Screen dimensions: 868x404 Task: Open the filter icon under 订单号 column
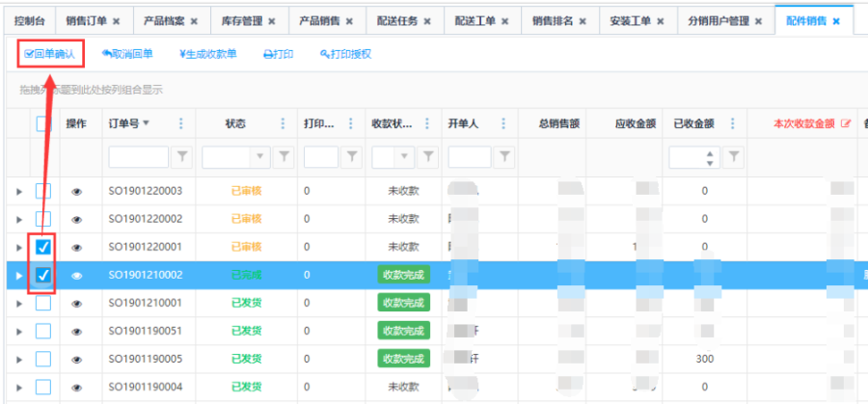point(182,156)
